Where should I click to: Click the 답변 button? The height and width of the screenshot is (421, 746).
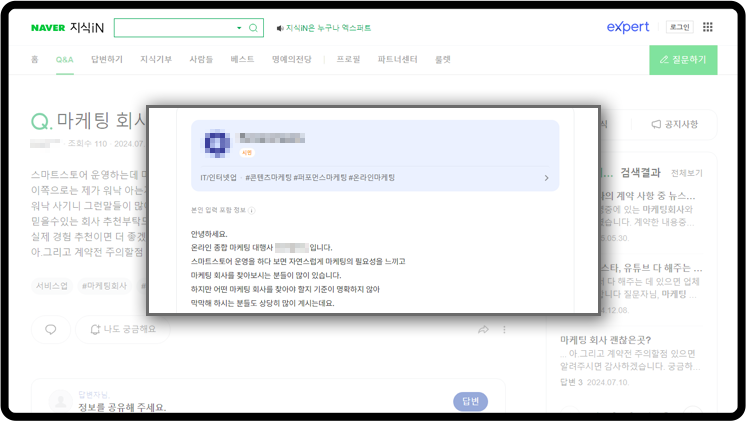click(x=470, y=401)
